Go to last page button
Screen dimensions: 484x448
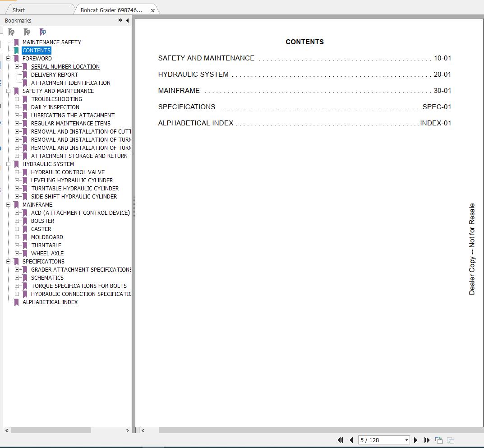pyautogui.click(x=427, y=440)
